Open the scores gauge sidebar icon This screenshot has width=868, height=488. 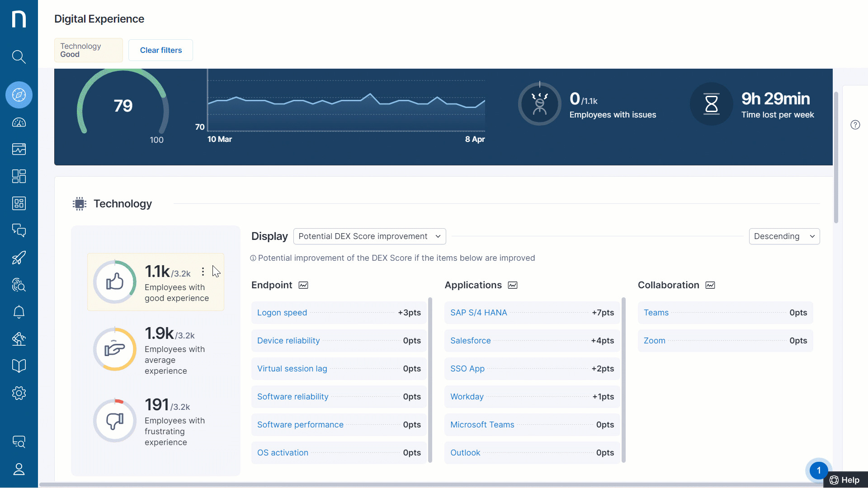(19, 122)
